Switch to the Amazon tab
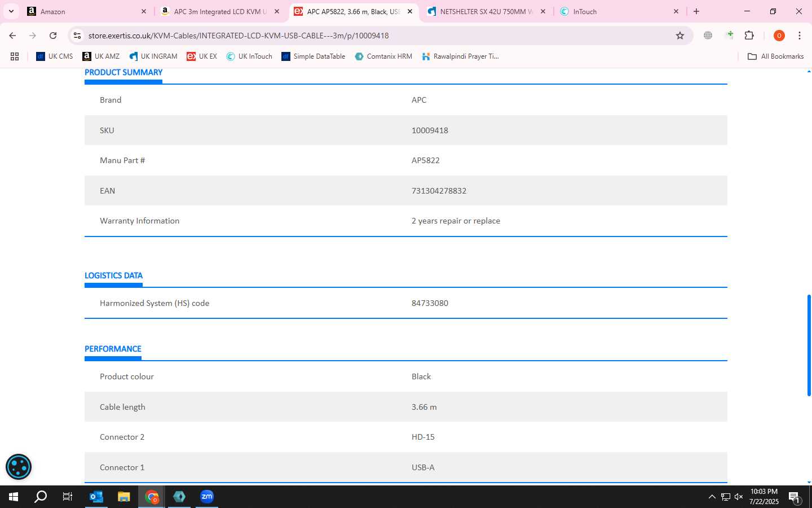Viewport: 812px width, 508px height. point(87,11)
